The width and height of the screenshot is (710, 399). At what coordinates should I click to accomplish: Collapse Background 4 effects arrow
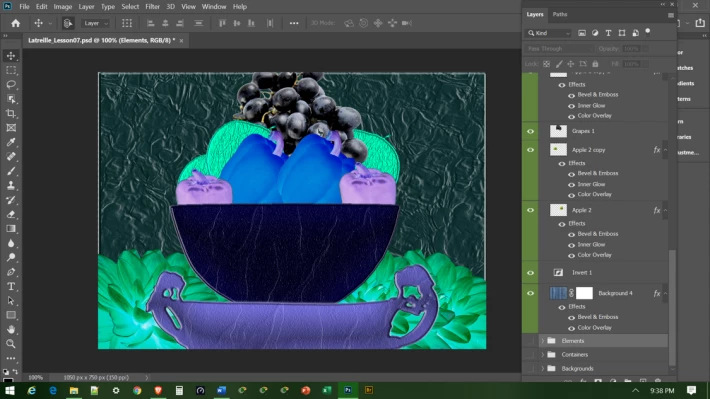666,293
